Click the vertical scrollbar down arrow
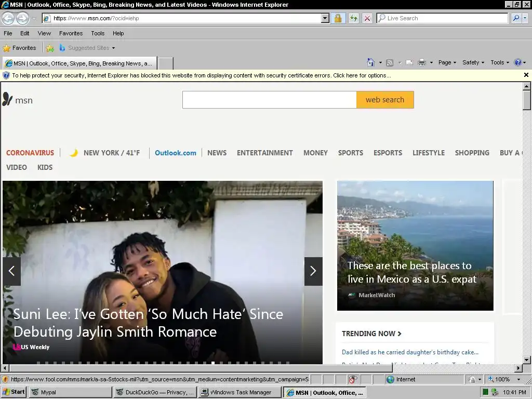532x399 pixels. 526,360
